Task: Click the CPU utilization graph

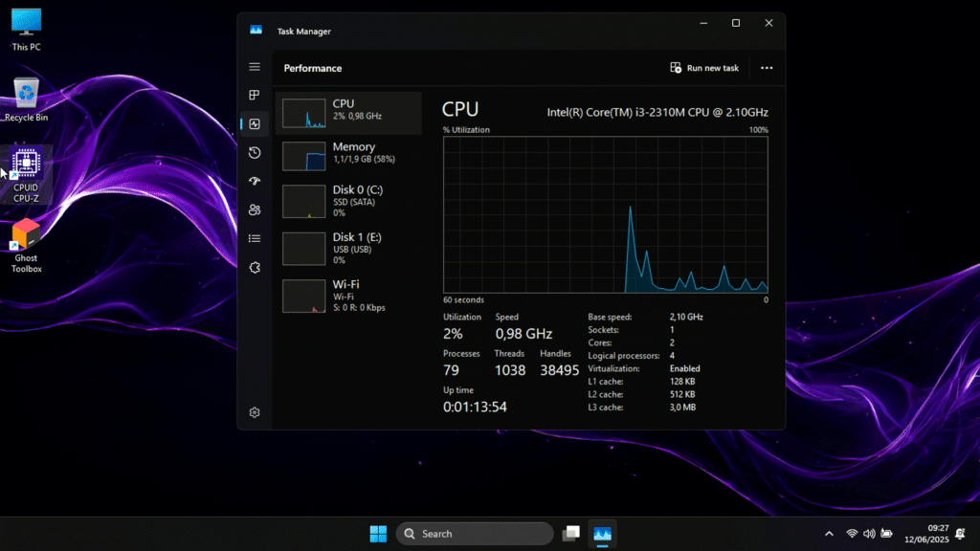Action: coord(606,215)
